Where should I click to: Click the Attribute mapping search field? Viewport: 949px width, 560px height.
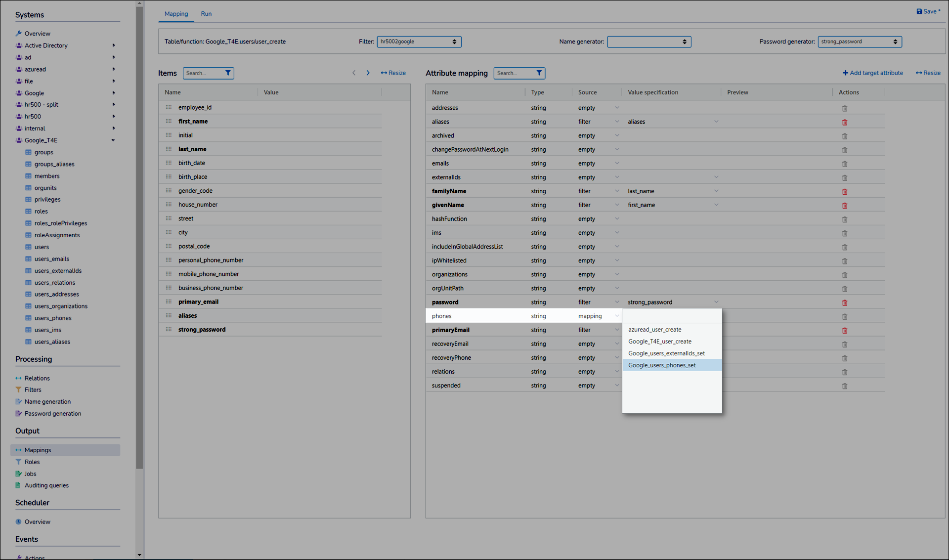pos(513,73)
